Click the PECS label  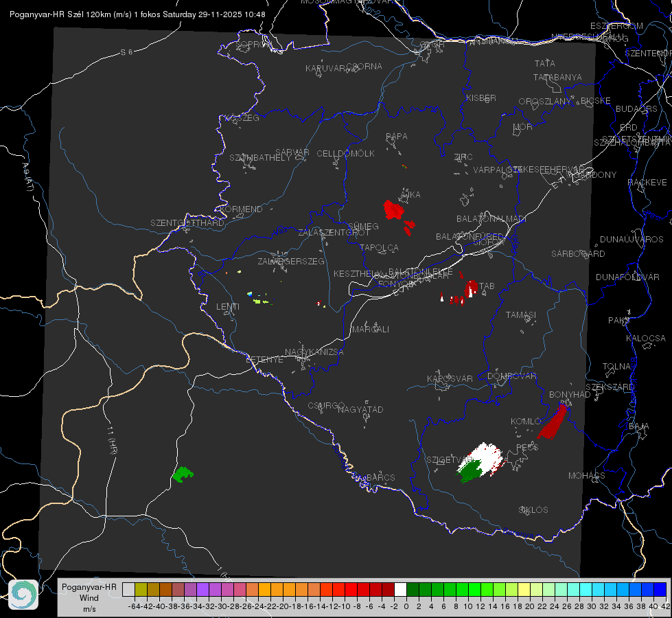tap(526, 447)
